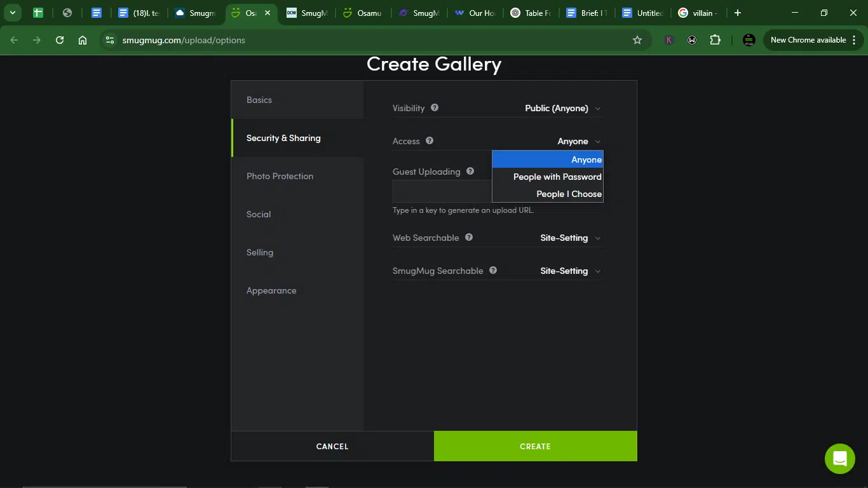868x488 pixels.
Task: Open site information icon in address bar
Action: point(110,40)
